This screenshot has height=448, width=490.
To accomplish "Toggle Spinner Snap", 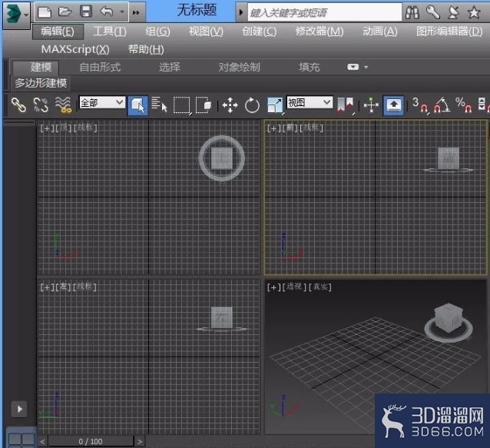I will (x=484, y=105).
